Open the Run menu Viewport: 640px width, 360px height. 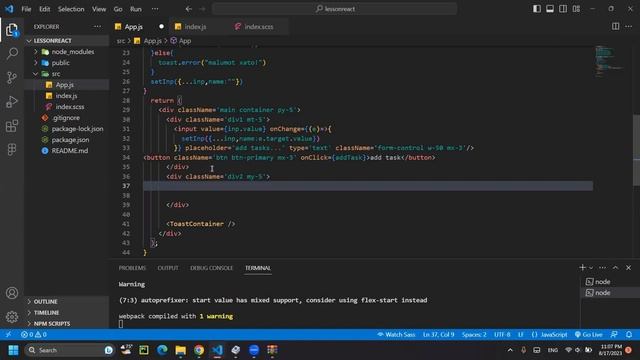pyautogui.click(x=136, y=9)
